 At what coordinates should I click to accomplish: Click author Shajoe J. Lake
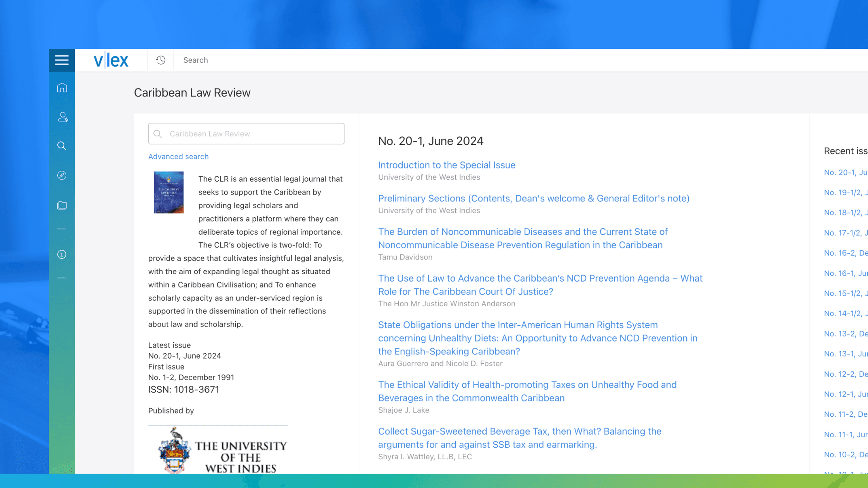[x=403, y=410]
